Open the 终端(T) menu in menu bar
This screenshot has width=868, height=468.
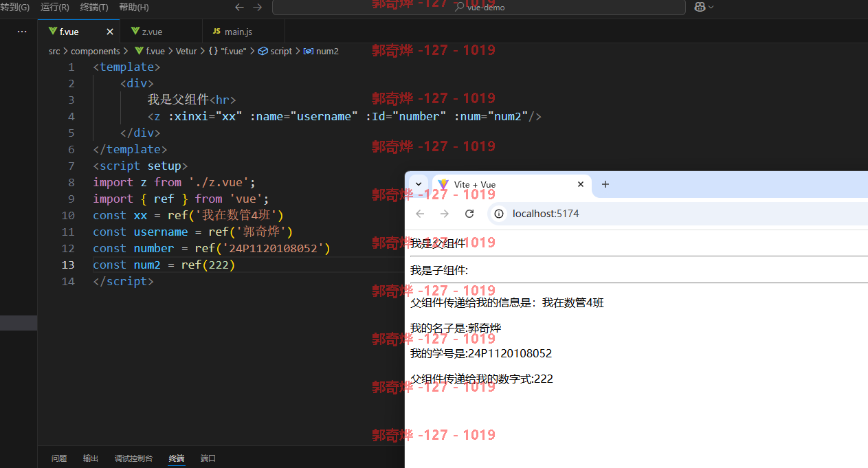[x=94, y=7]
